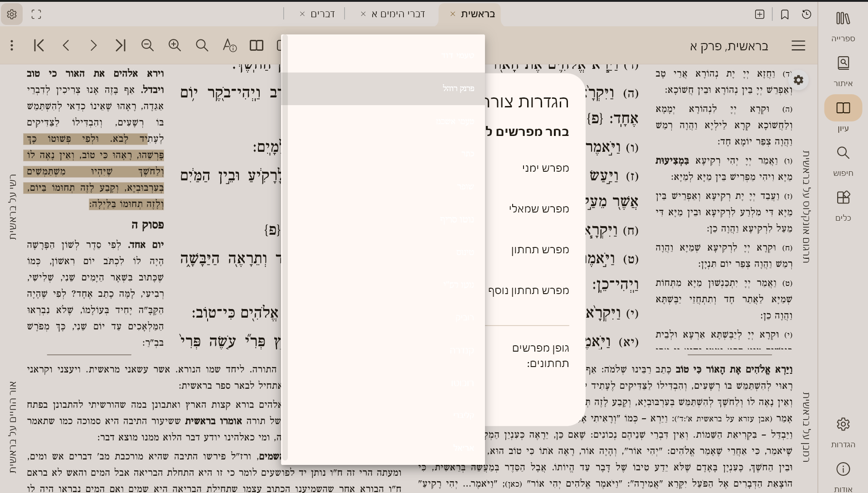
Task: Click the dropdown list's vertical scrollbar
Action: [285, 249]
